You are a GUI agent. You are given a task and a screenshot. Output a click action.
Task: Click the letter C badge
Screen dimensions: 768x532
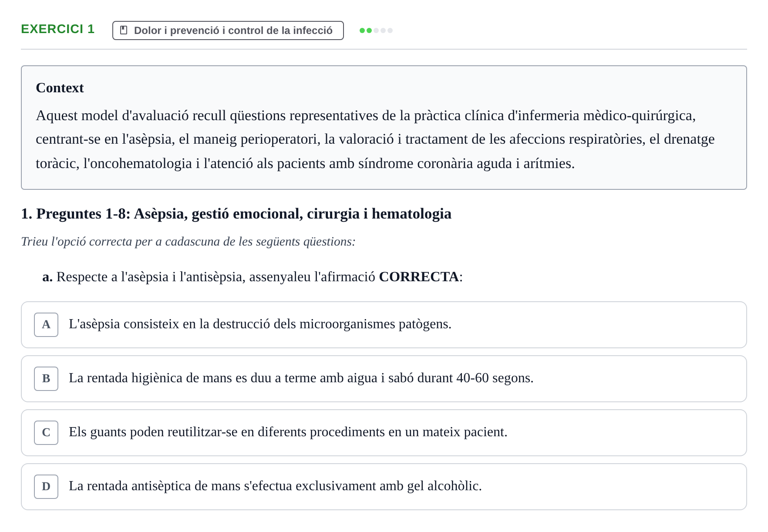click(x=46, y=433)
